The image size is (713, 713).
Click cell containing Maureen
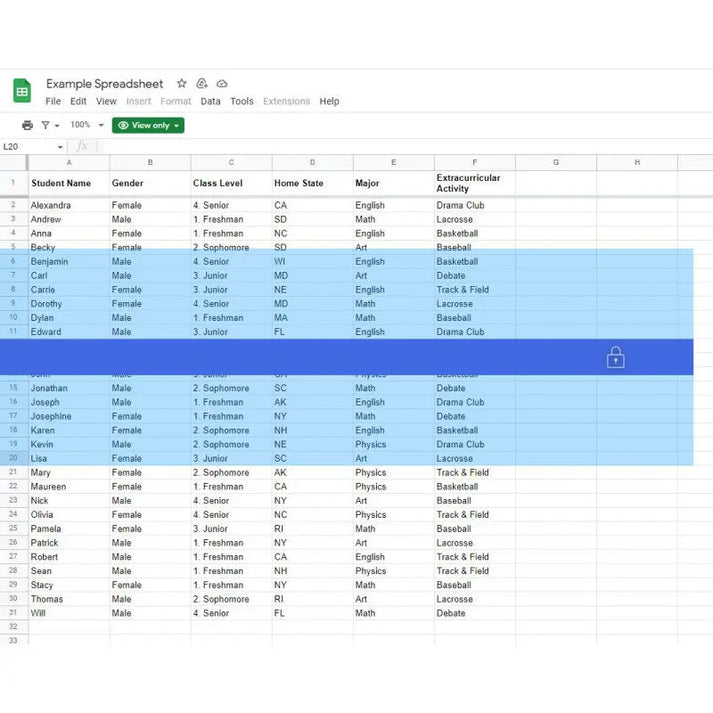pos(48,487)
